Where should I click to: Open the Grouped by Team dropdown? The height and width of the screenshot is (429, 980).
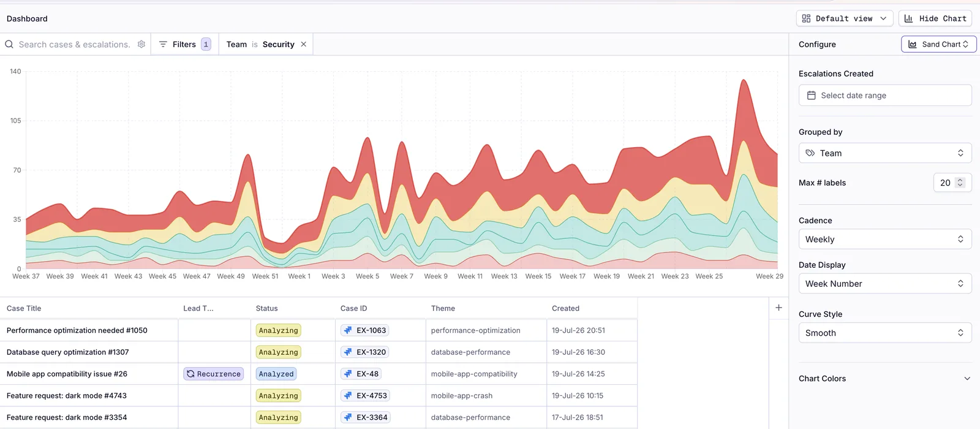(885, 153)
